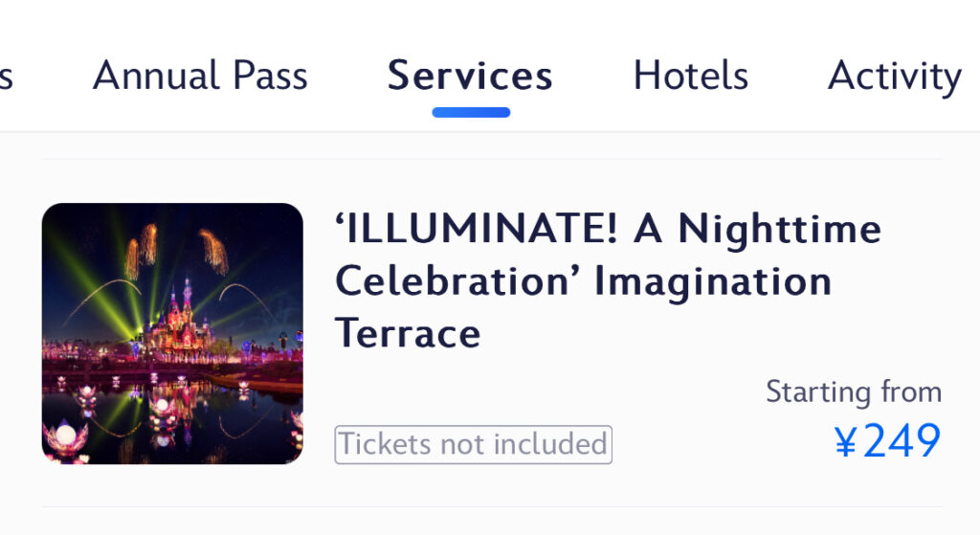Open the ILLUMINATE nighttime show thumbnail
This screenshot has height=535, width=980.
click(x=172, y=333)
